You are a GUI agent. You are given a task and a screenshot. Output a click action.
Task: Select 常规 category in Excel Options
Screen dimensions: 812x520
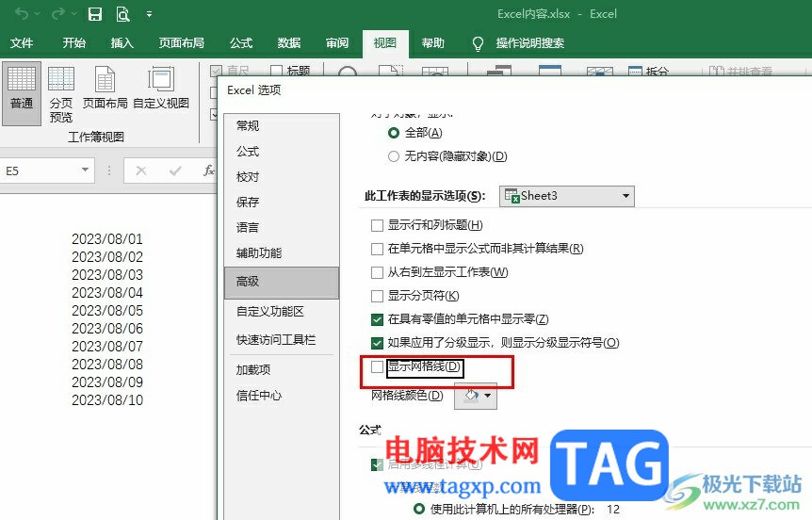tap(282, 126)
